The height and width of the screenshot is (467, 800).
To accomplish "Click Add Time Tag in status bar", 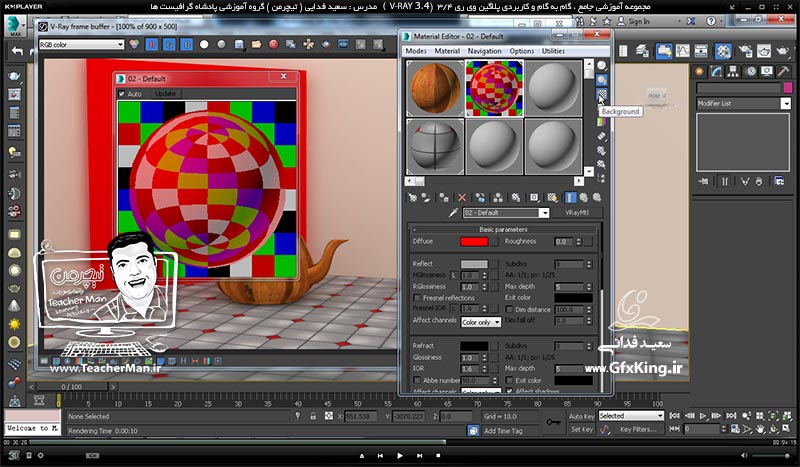I will (503, 431).
